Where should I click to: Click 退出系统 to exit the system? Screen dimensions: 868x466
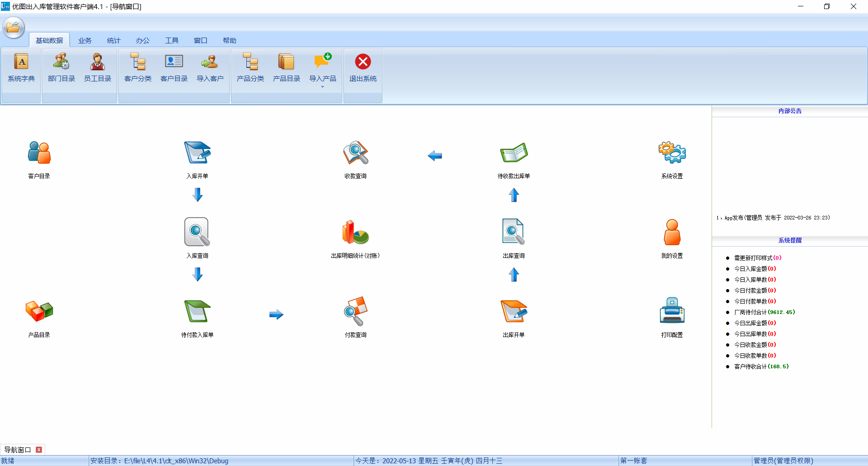pos(363,68)
